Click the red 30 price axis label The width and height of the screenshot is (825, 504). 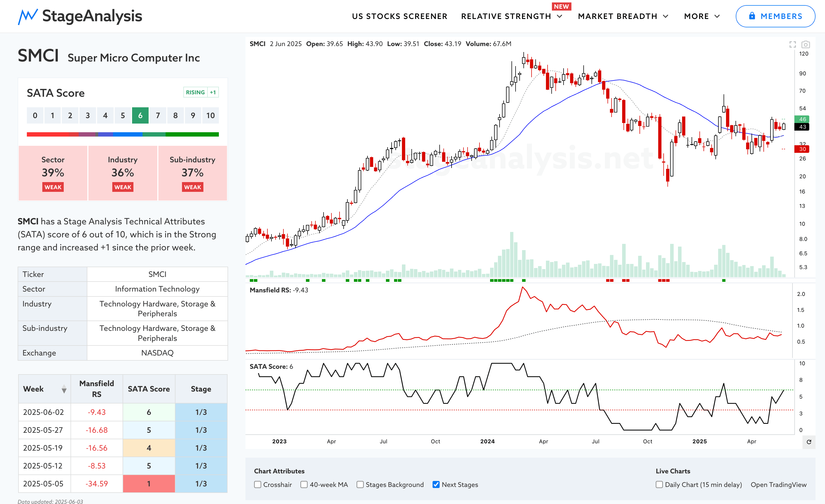tap(802, 149)
